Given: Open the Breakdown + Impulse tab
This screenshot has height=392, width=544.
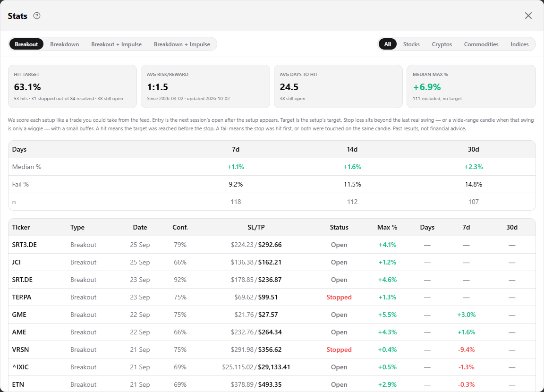Looking at the screenshot, I should tap(182, 44).
